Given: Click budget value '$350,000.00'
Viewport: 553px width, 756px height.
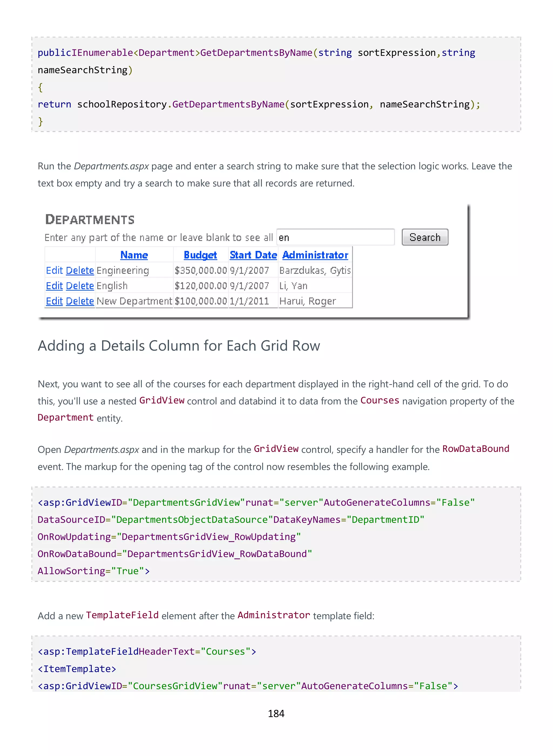Looking at the screenshot, I should coord(201,270).
